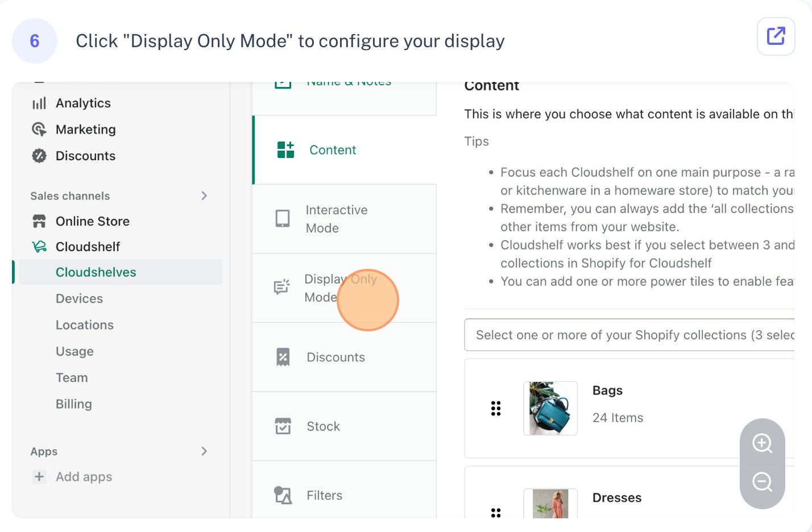Go to Marketing in the sidebar
This screenshot has width=812, height=532.
(x=85, y=129)
